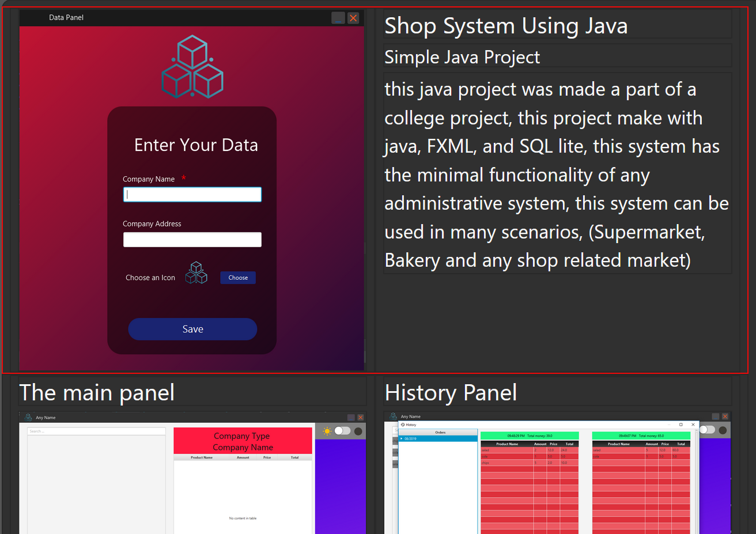Image resolution: width=756 pixels, height=534 pixels.
Task: Click the green 09:48:29 PM total money bar
Action: [529, 435]
